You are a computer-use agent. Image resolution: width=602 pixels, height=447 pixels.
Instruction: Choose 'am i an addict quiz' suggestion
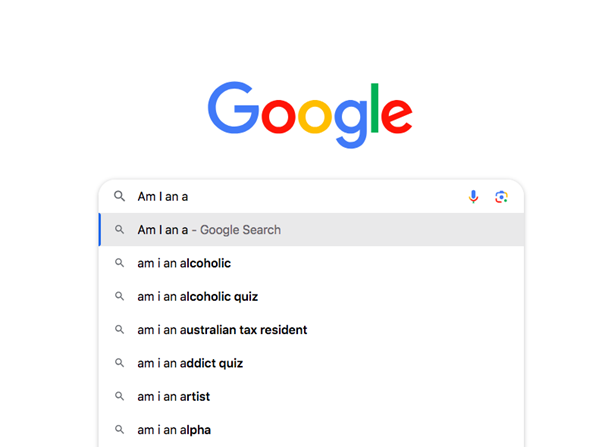tap(190, 363)
